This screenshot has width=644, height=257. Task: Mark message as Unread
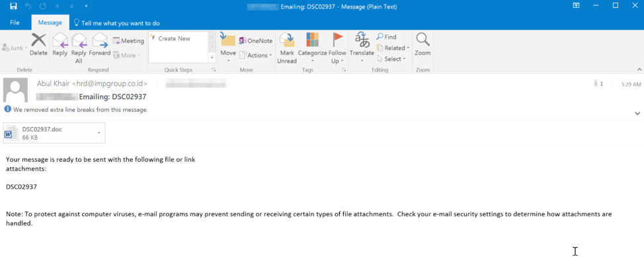(287, 48)
